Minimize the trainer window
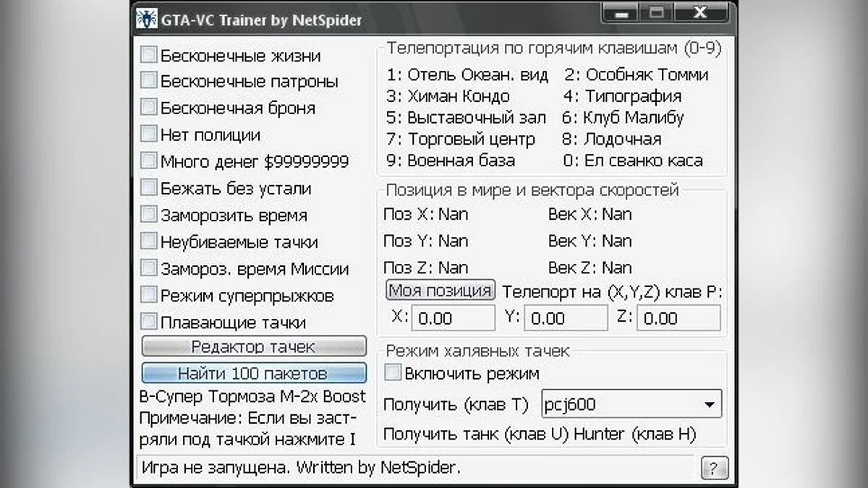 [621, 14]
